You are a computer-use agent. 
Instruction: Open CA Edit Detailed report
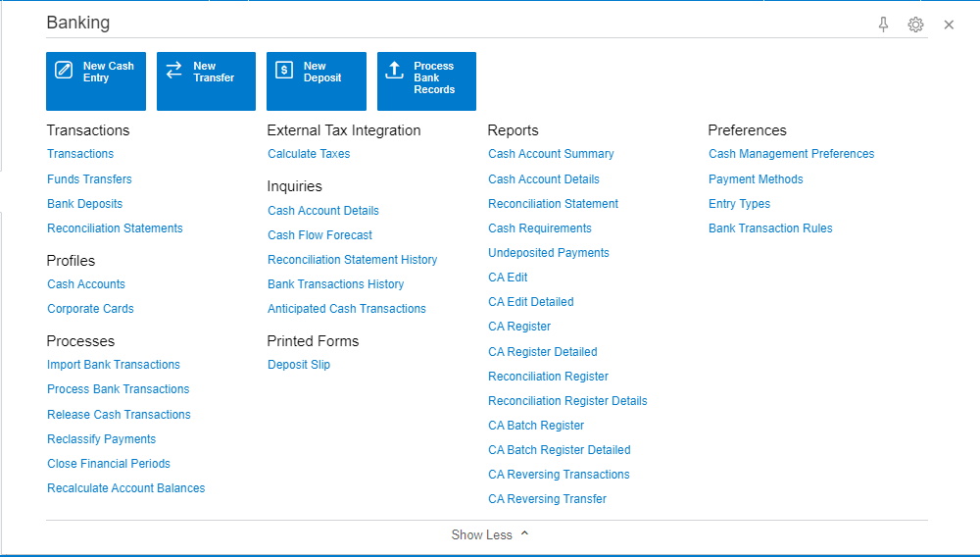(x=531, y=302)
